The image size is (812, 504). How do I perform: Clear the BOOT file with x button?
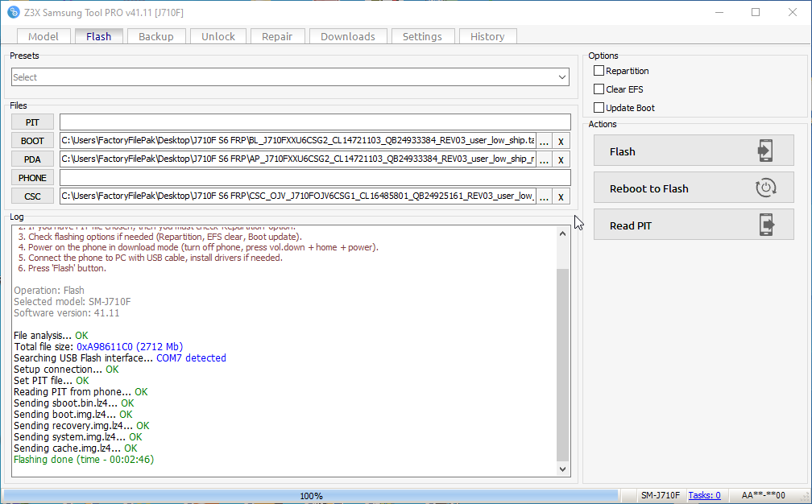pos(561,141)
